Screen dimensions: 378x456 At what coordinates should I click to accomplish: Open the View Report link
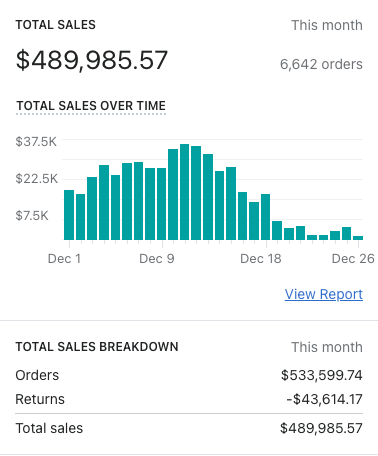coord(324,294)
